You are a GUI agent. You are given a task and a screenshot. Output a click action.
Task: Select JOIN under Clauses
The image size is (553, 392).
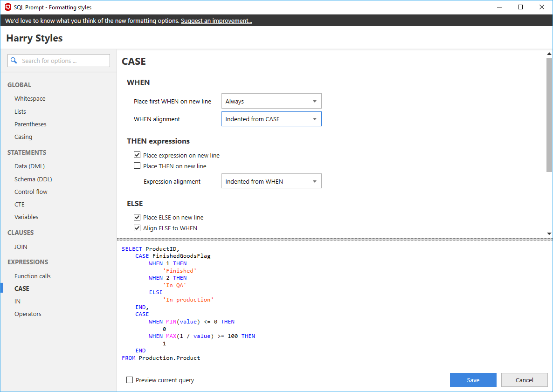21,247
